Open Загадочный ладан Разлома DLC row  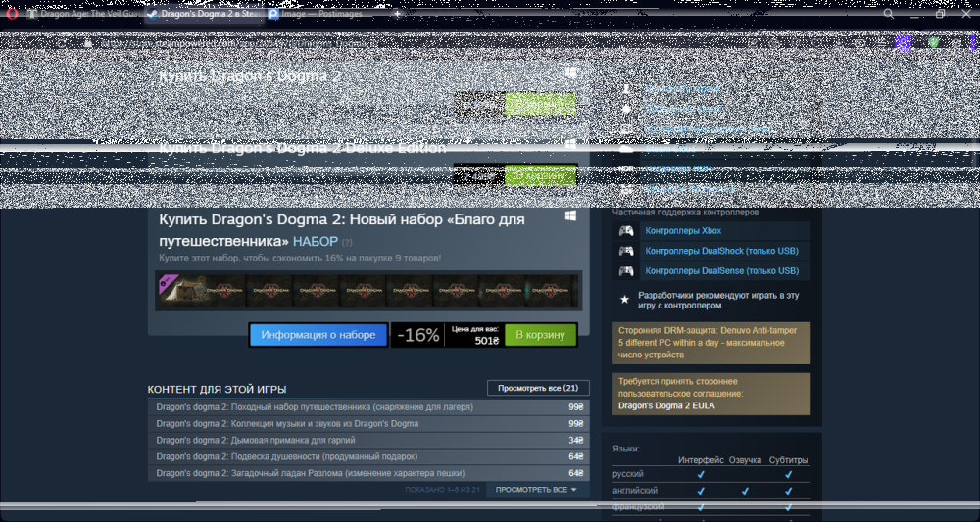click(x=368, y=473)
